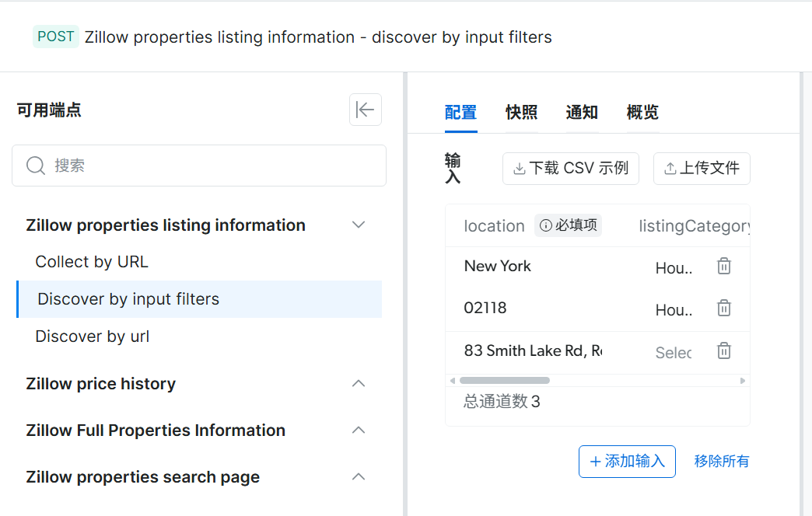
Task: Select Discover by input filters endpoint
Action: [x=199, y=299]
